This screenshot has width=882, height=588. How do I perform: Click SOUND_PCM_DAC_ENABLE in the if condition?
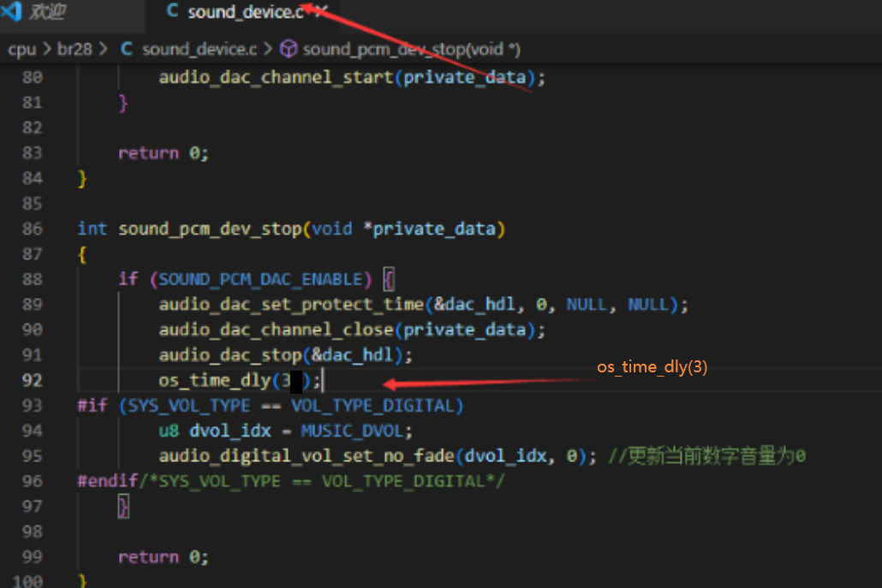point(260,279)
